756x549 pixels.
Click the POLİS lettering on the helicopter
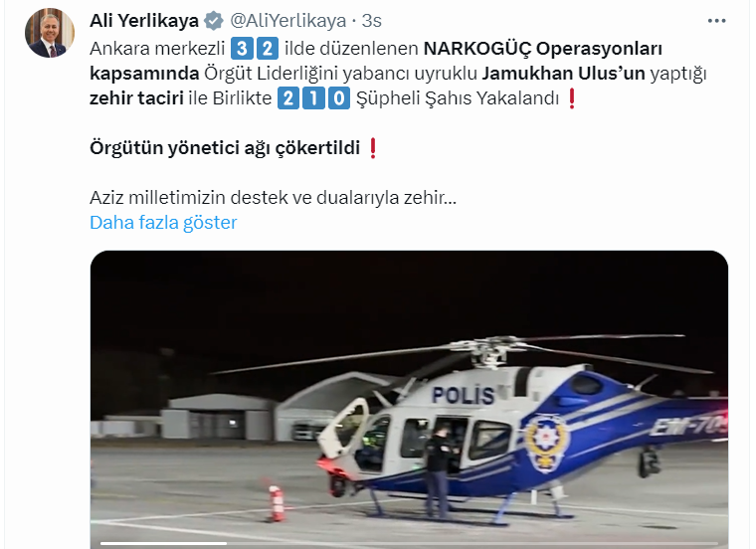463,395
